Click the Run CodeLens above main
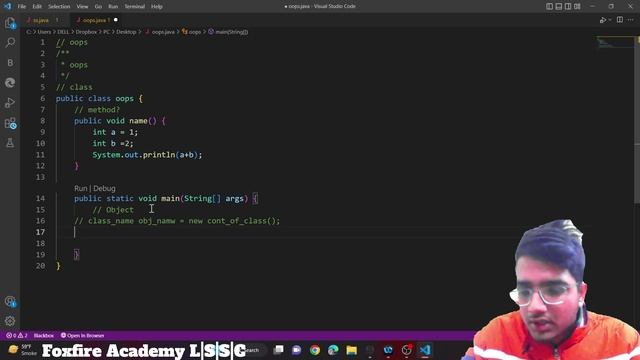Image resolution: width=640 pixels, height=360 pixels. [81, 189]
